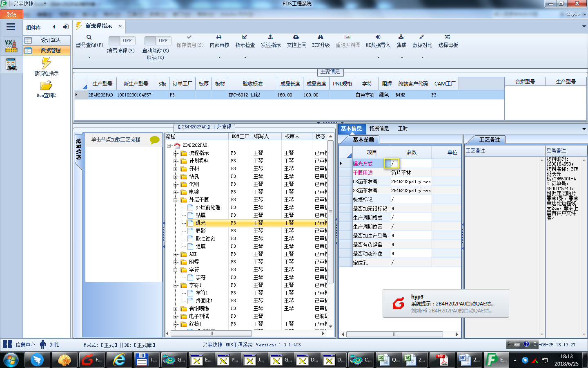This screenshot has width=588, height=368.
Task: Click 发送指示 upload icon
Action: [x=271, y=37]
